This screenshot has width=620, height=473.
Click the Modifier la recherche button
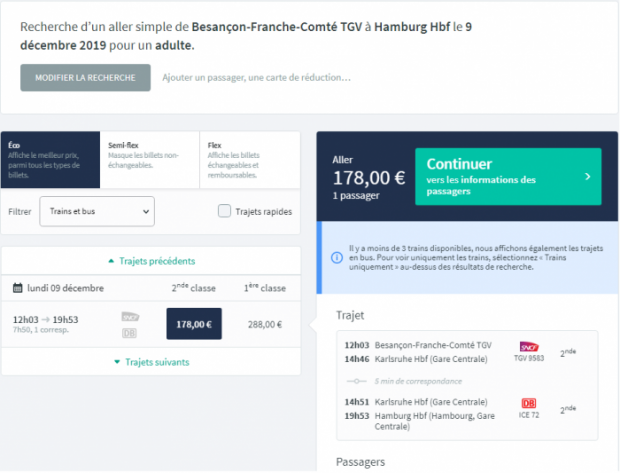[85, 78]
